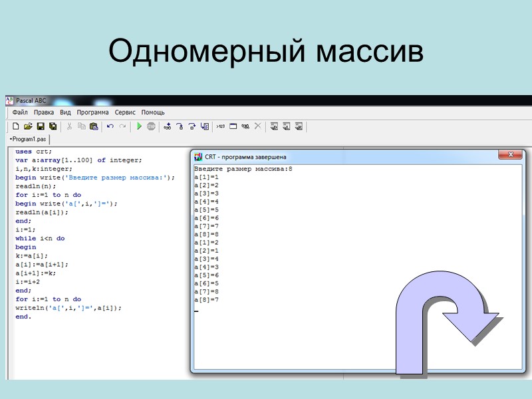Image resolution: width=532 pixels, height=399 pixels.
Task: Undo the last edit with the arrow icon
Action: (x=110, y=125)
